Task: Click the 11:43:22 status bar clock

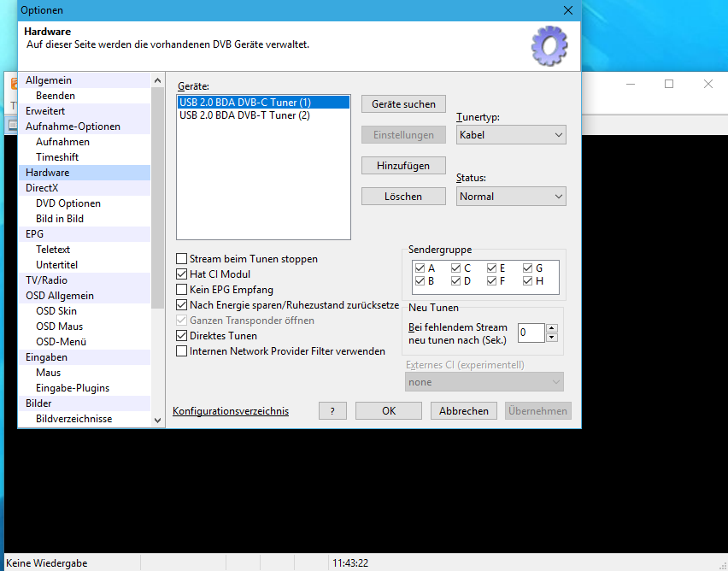Action: [x=350, y=563]
